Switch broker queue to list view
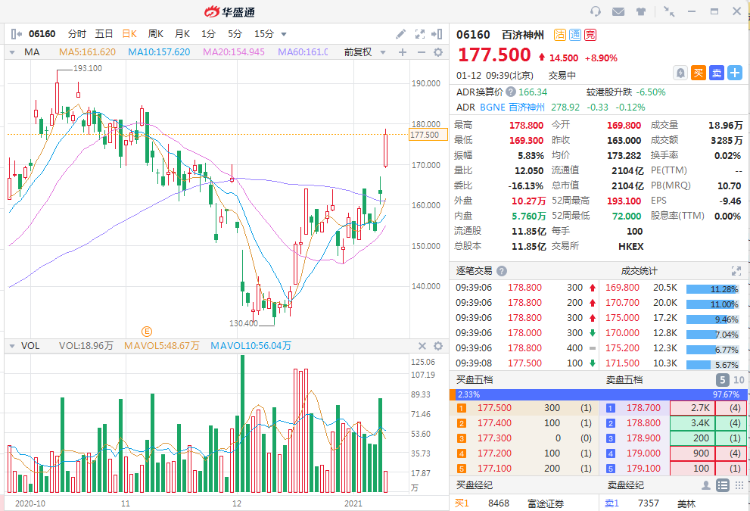 pos(722,486)
